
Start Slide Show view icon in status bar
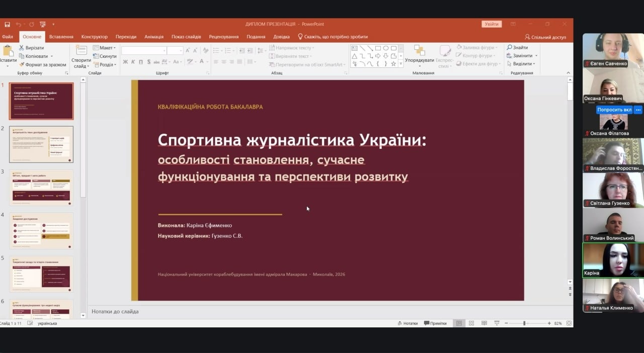[497, 323]
